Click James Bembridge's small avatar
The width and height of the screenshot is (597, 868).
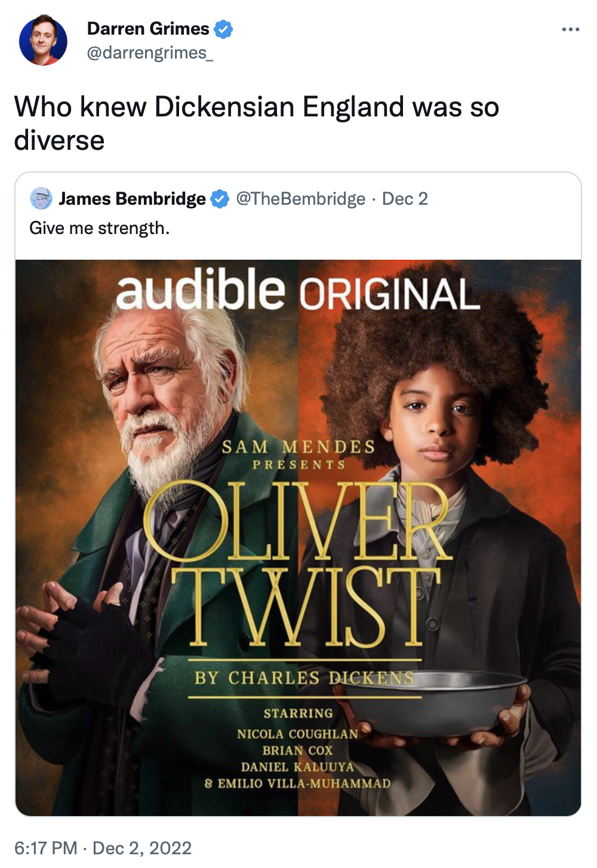(41, 198)
